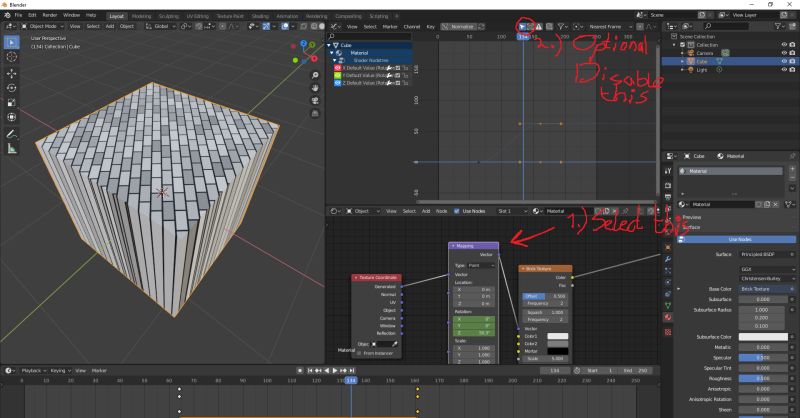Click the graph editor filter funnel icon
The width and height of the screenshot is (800, 418).
click(x=561, y=27)
